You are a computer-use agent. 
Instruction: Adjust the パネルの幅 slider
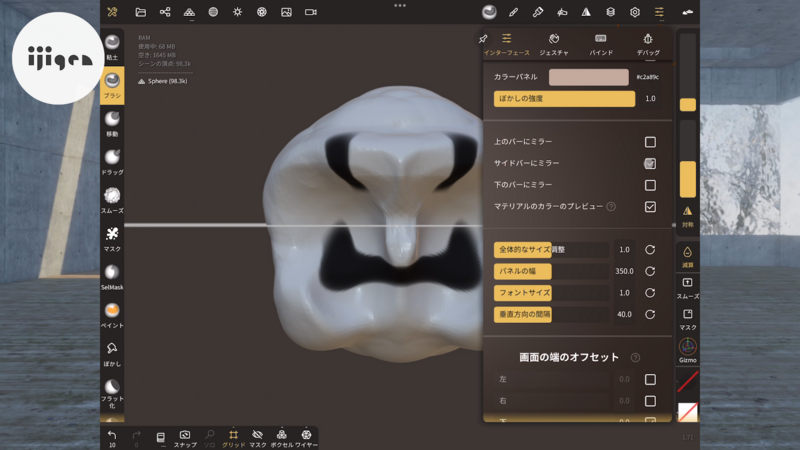(551, 271)
